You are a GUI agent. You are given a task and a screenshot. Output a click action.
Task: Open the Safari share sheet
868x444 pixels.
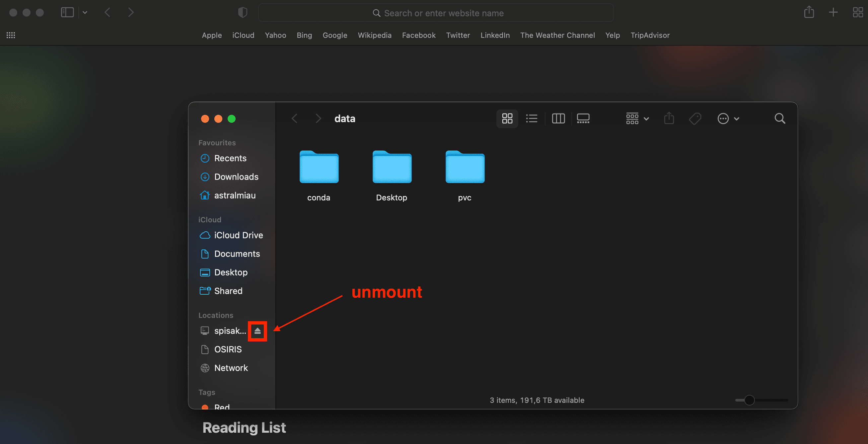pos(809,12)
